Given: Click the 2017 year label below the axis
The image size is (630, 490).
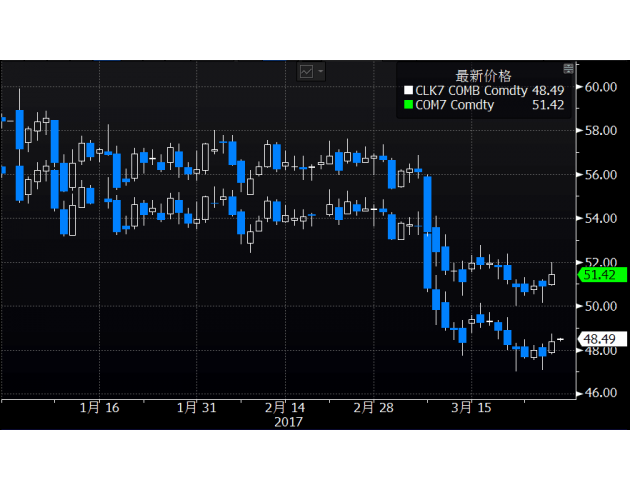Looking at the screenshot, I should (288, 422).
